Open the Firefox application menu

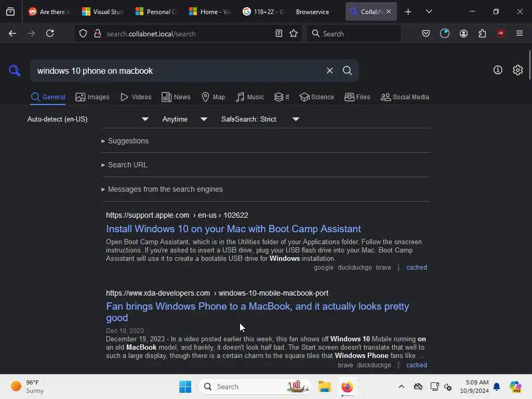pos(519,33)
